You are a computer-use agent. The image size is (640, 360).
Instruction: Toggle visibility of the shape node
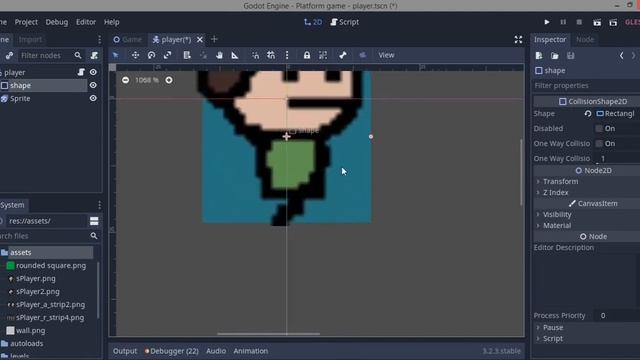click(x=93, y=85)
